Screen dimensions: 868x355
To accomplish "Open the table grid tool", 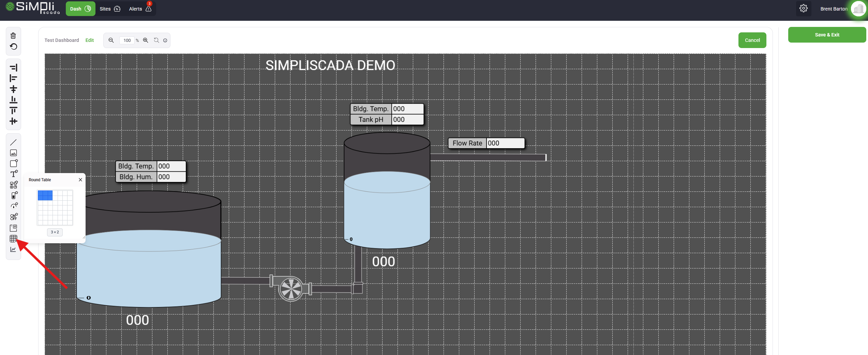I will pos(13,239).
